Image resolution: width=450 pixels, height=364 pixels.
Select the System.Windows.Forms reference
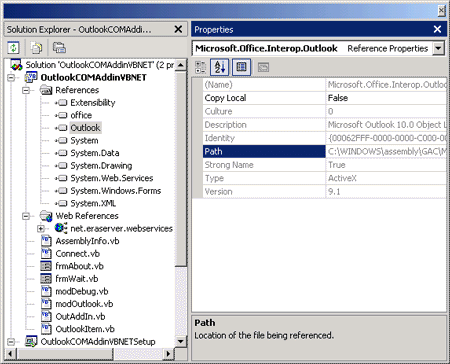tap(116, 191)
